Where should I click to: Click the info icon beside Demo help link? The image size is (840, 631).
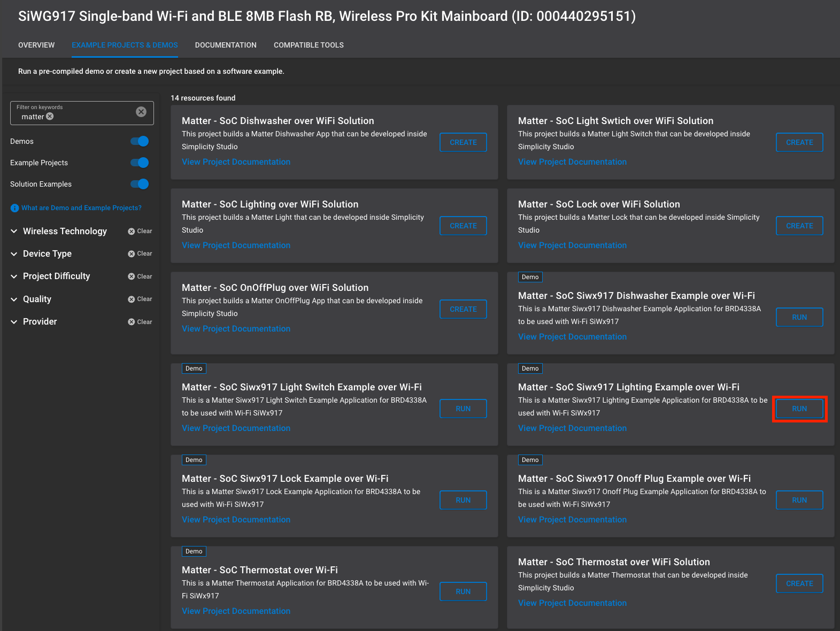coord(14,208)
